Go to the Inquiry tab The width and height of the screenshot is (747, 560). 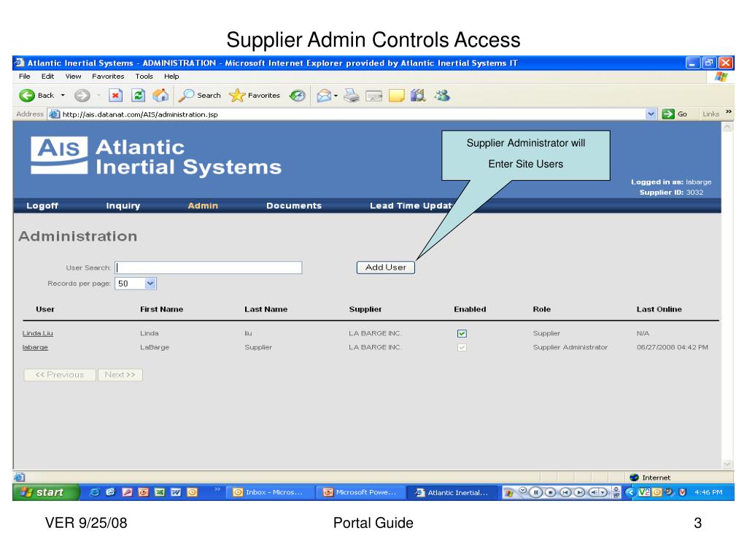tap(123, 206)
